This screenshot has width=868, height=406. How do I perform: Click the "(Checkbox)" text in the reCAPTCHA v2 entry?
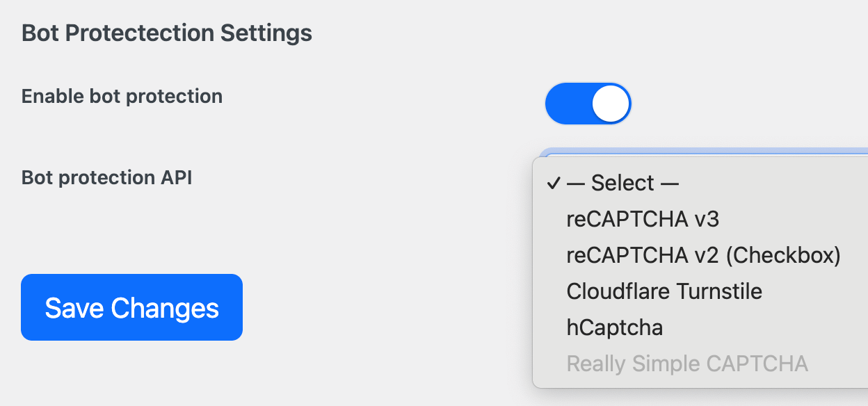783,256
